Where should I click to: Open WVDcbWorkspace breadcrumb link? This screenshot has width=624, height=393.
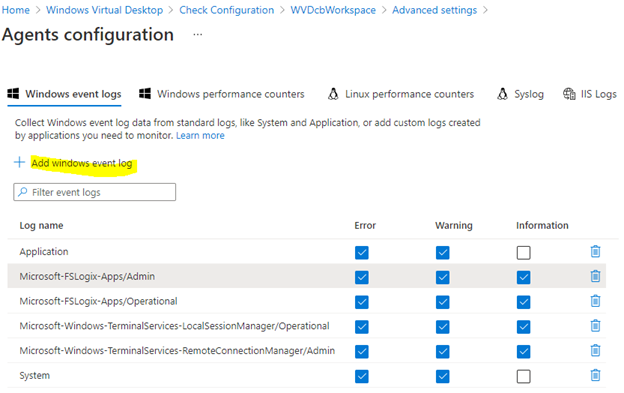[333, 10]
